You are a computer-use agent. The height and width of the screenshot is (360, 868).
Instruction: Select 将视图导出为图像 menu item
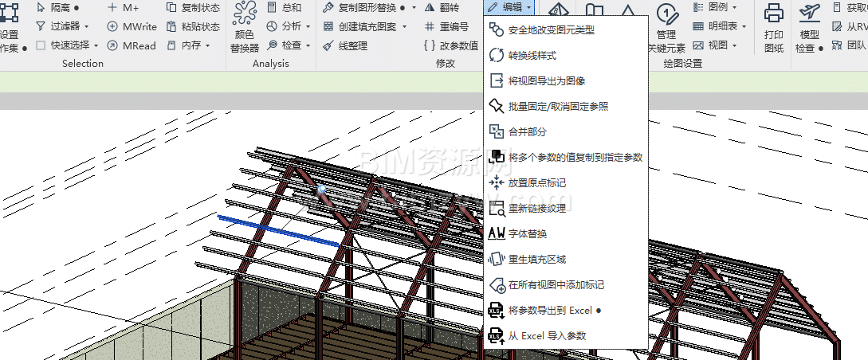(x=547, y=81)
